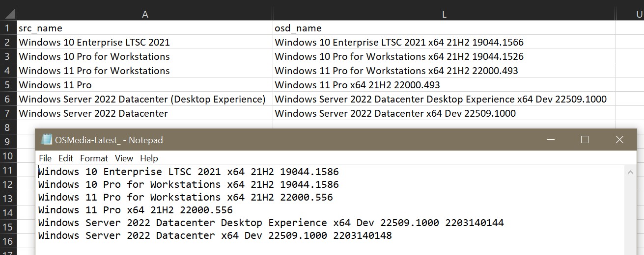Screen dimensions: 644x255
Task: Select row 2 header in spreadsheet
Action: click(7, 42)
